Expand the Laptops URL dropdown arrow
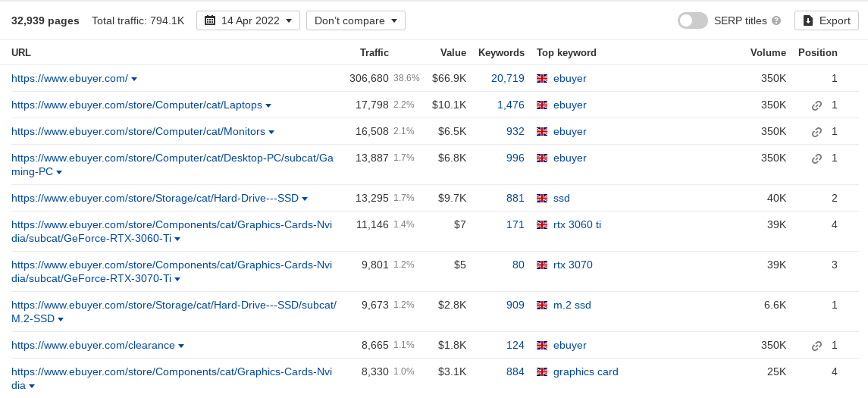 [268, 105]
